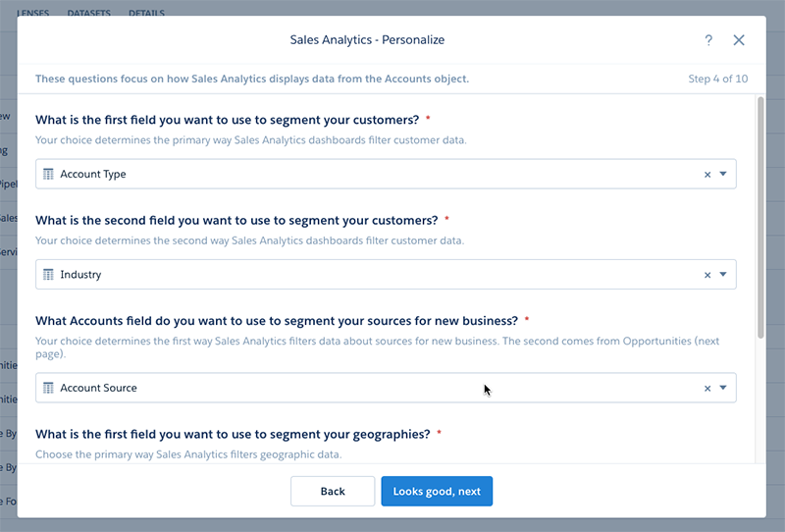Click the first customer segment question
Image resolution: width=785 pixels, height=532 pixels.
(228, 120)
